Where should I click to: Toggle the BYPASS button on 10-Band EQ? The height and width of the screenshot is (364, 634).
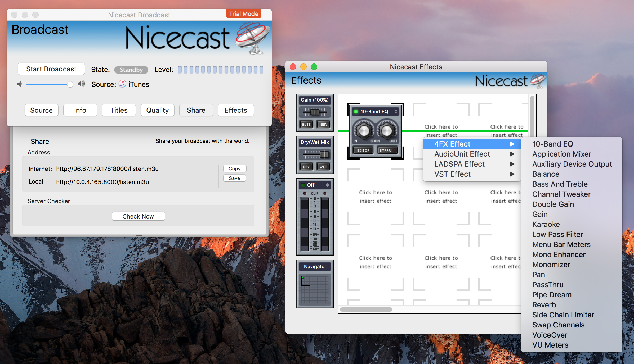[388, 150]
